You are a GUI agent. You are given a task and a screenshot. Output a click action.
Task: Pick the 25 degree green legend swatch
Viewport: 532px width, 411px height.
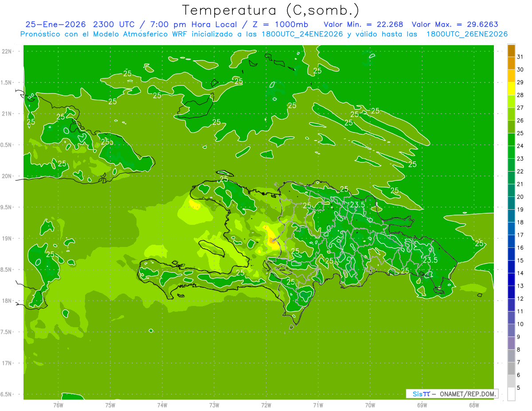point(511,127)
